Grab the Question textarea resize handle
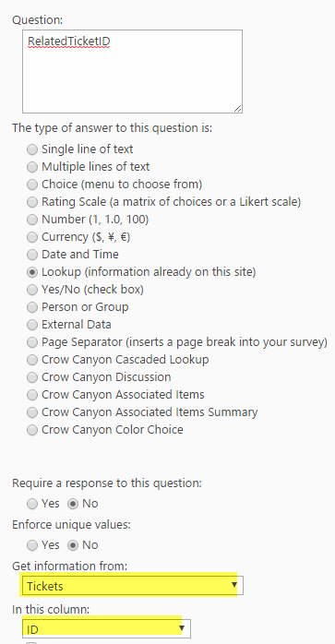The height and width of the screenshot is (644, 335). (237, 109)
